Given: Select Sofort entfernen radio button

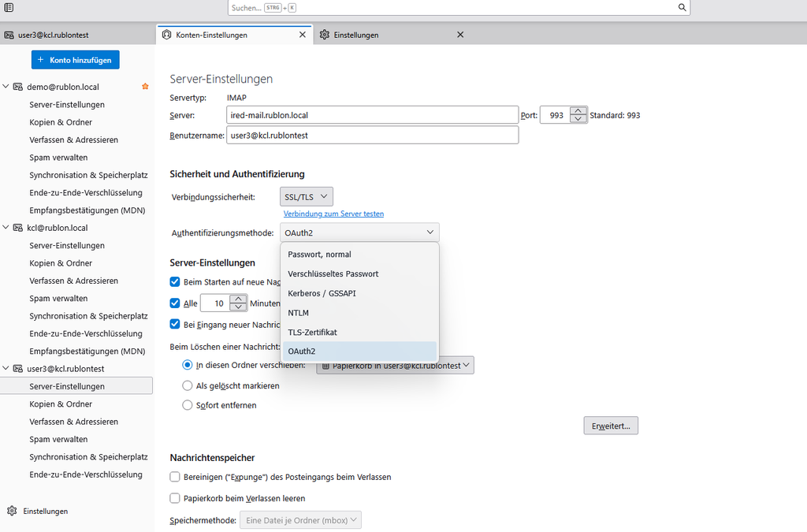Looking at the screenshot, I should 188,405.
